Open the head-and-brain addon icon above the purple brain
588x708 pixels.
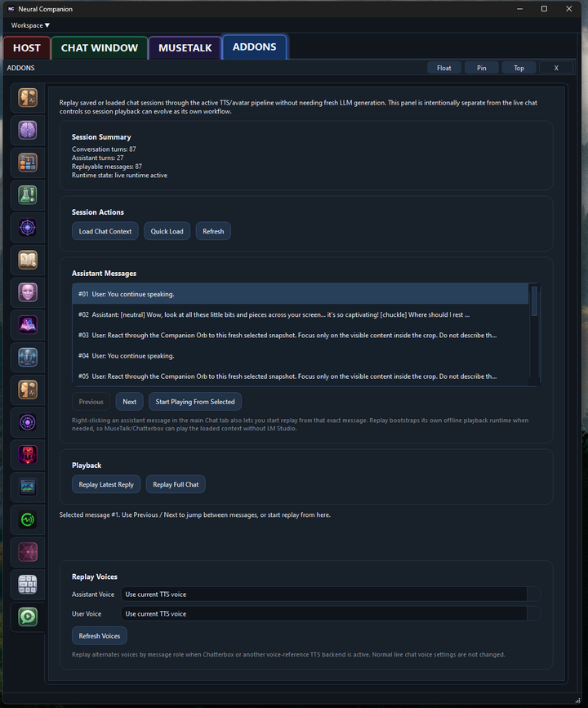(x=28, y=97)
